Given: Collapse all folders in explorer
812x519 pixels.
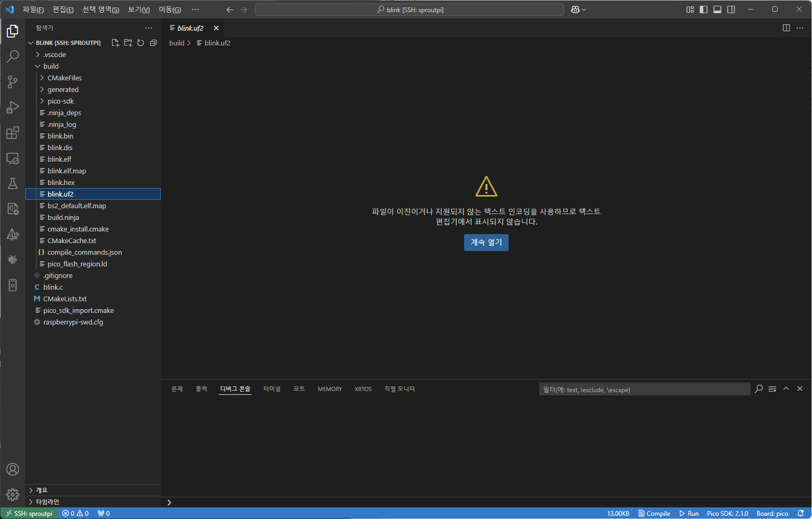Looking at the screenshot, I should click(153, 43).
